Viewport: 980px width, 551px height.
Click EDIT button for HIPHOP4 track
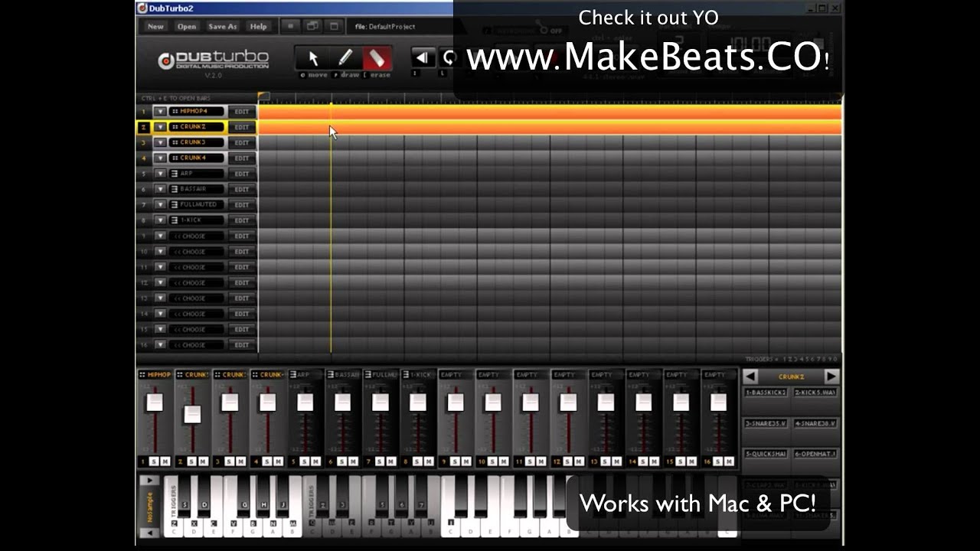click(x=242, y=112)
